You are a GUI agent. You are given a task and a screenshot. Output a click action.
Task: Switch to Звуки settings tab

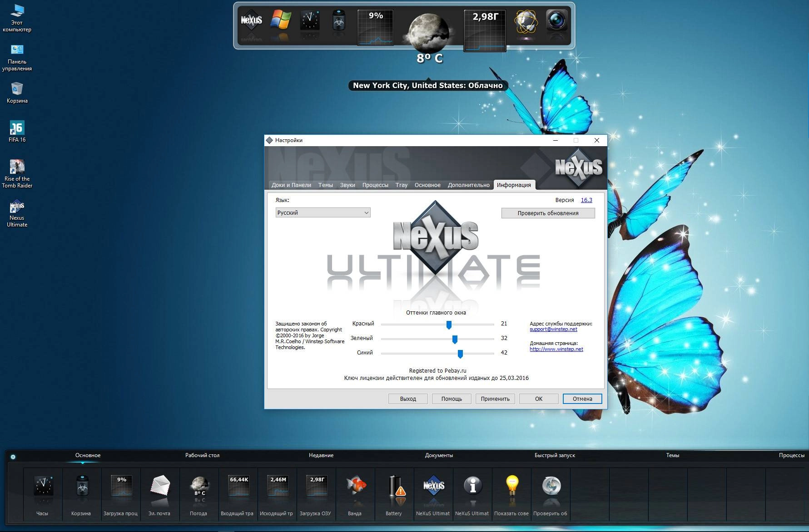click(347, 185)
